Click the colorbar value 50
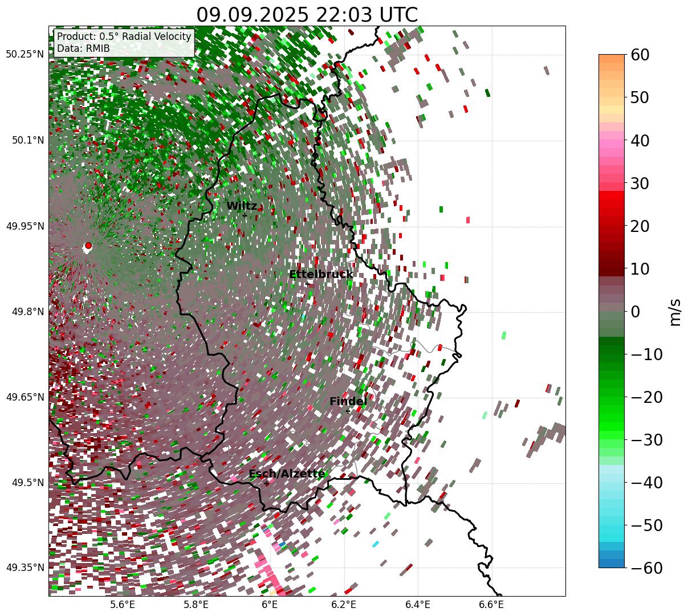This screenshot has height=616, width=688. (x=640, y=98)
